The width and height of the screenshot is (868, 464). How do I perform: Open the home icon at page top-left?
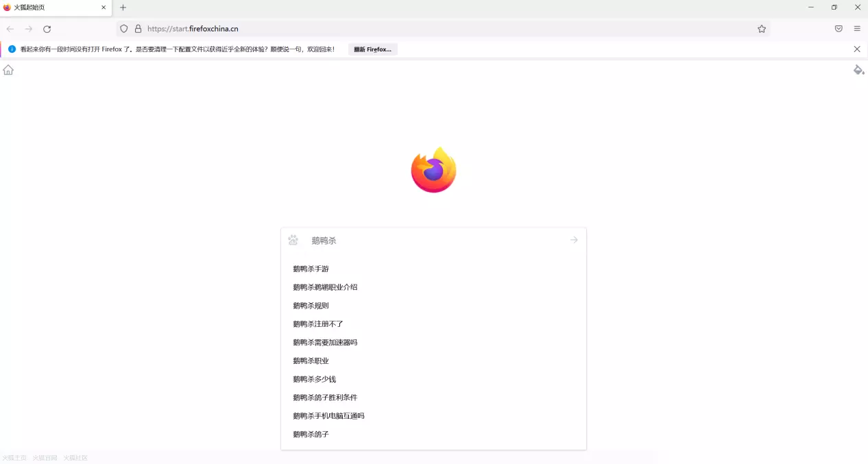pyautogui.click(x=8, y=70)
